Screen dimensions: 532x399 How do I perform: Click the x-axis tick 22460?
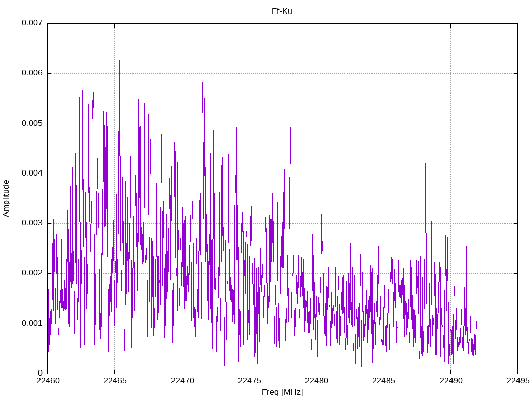coord(48,381)
